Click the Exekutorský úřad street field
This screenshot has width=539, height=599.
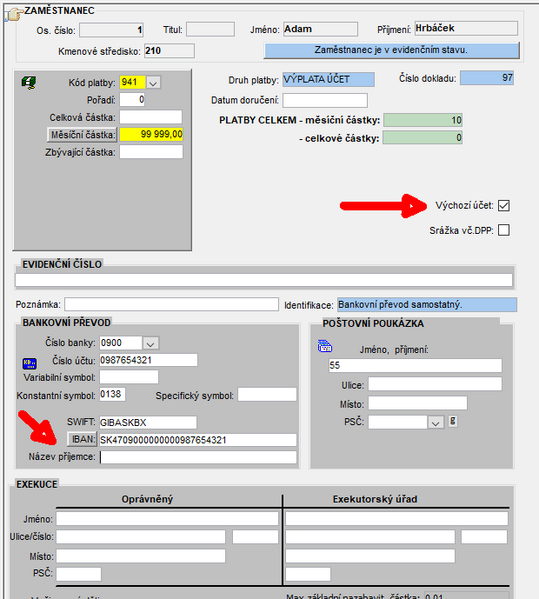[370, 536]
